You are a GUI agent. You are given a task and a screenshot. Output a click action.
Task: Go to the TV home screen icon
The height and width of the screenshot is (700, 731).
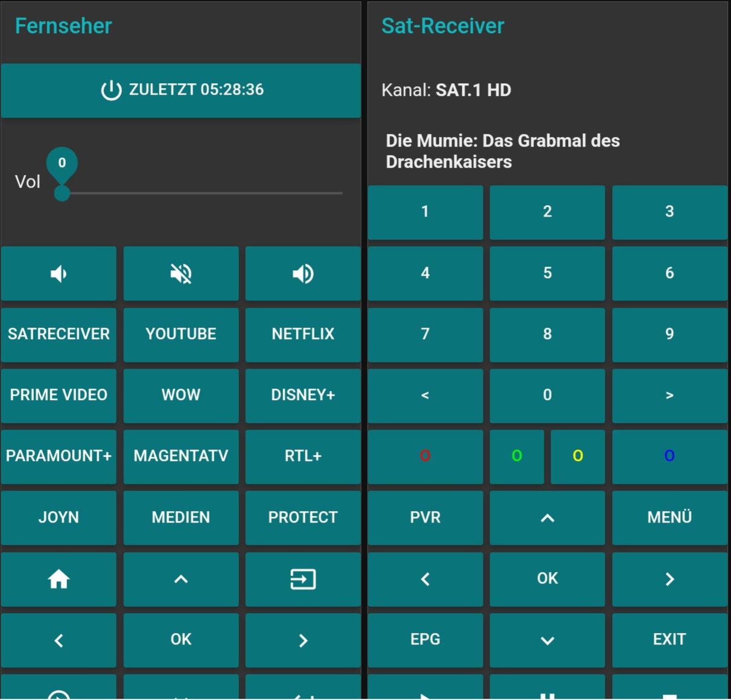click(x=59, y=579)
